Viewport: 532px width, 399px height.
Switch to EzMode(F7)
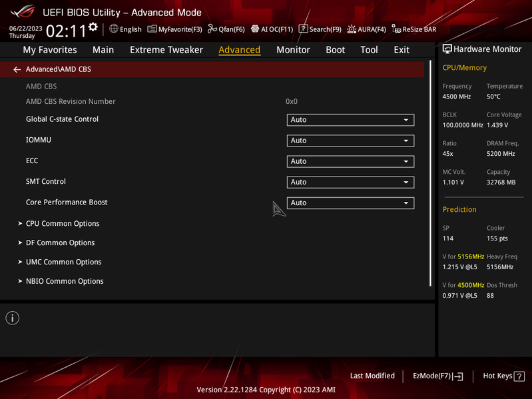(437, 376)
